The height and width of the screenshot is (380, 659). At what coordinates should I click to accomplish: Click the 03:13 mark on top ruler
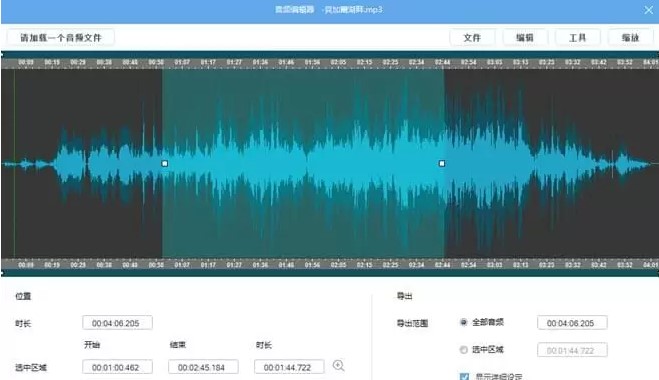pos(521,62)
